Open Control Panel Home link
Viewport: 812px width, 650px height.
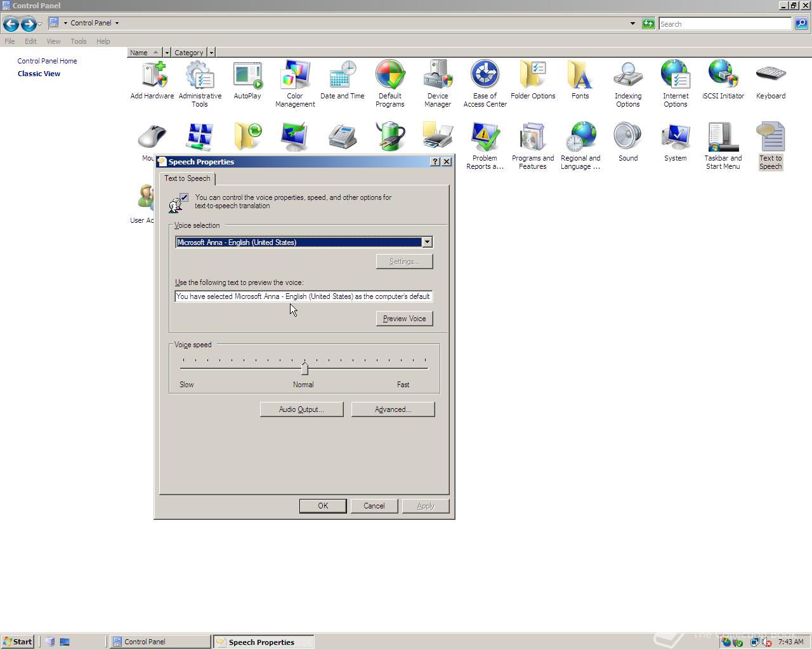pyautogui.click(x=47, y=61)
